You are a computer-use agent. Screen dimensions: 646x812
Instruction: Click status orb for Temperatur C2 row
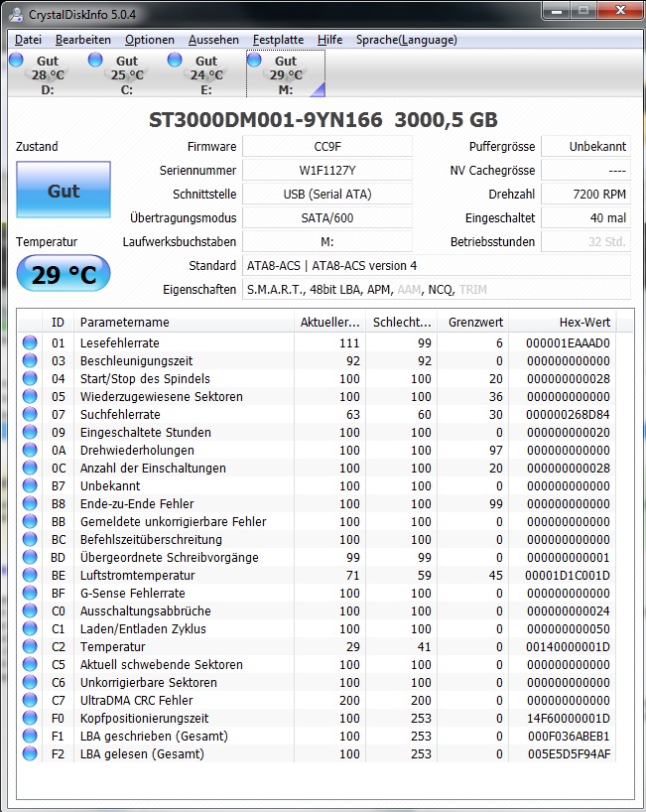30,646
